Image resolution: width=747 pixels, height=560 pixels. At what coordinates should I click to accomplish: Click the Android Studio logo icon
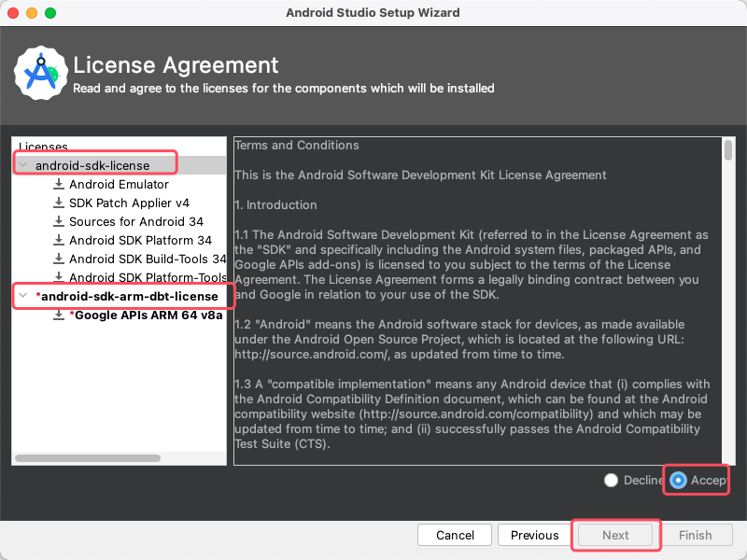[x=41, y=74]
